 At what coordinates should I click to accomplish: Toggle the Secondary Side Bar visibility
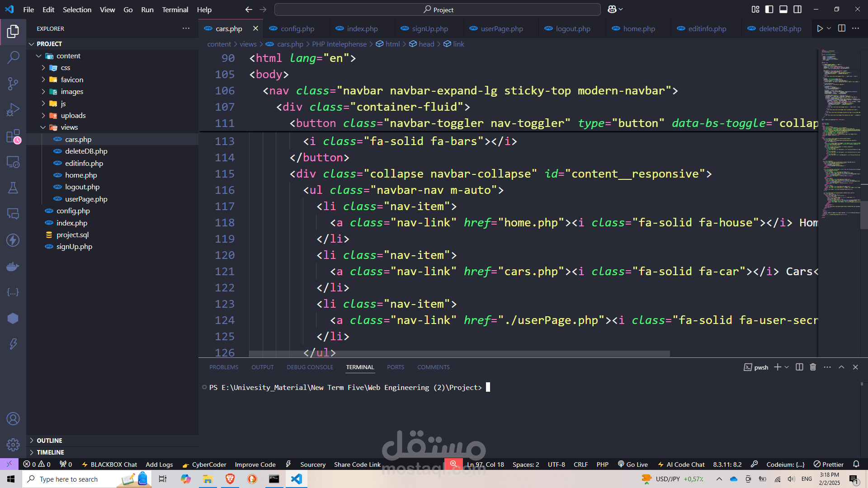tap(797, 9)
